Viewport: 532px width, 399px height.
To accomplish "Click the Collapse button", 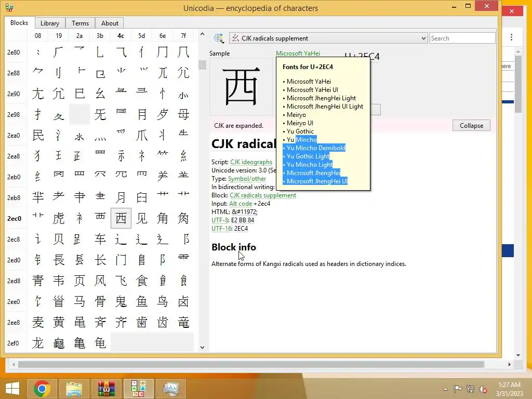I will click(x=471, y=126).
